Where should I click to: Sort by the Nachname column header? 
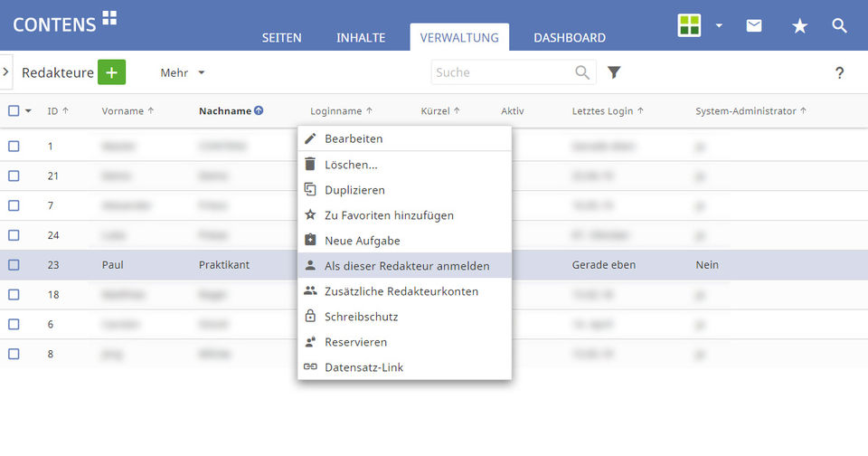click(x=225, y=110)
